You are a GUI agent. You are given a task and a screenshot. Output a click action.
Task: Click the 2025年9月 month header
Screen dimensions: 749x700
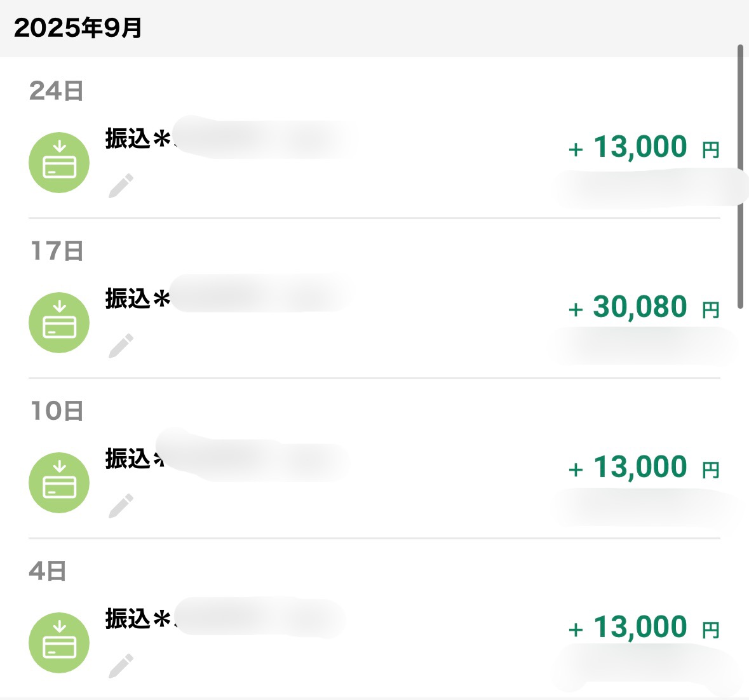point(78,28)
